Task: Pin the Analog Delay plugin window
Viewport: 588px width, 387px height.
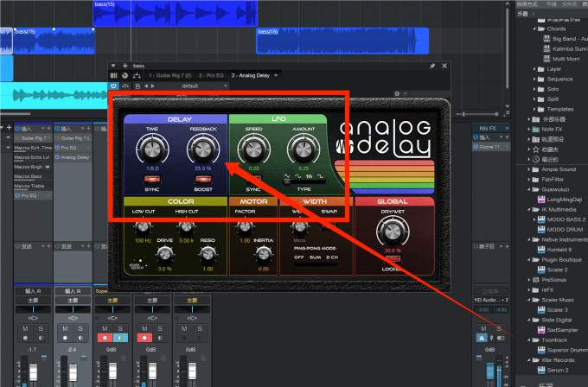Action: (x=432, y=66)
